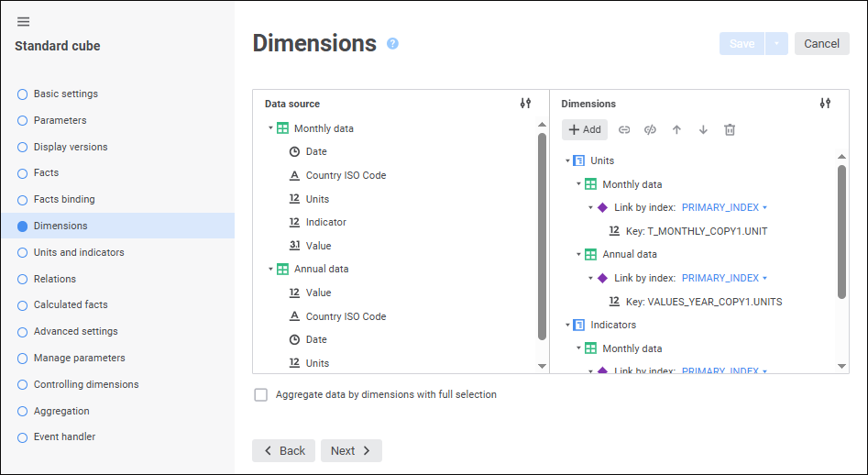
Task: Move dimension down with arrow icon
Action: click(703, 130)
